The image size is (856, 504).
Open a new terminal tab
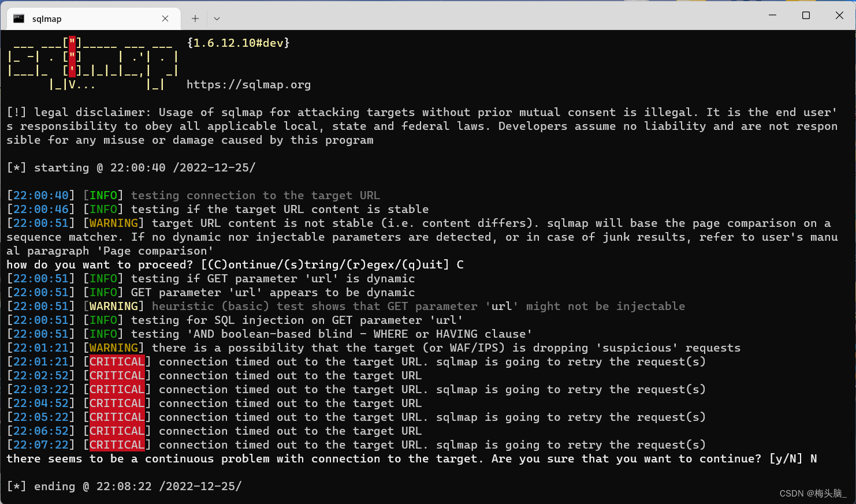point(195,18)
